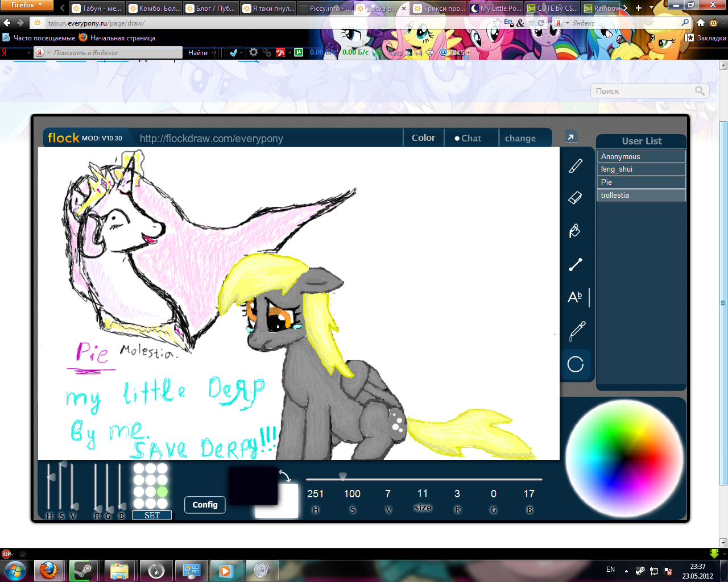
Task: Click the H hue vertical slider
Action: click(x=49, y=488)
